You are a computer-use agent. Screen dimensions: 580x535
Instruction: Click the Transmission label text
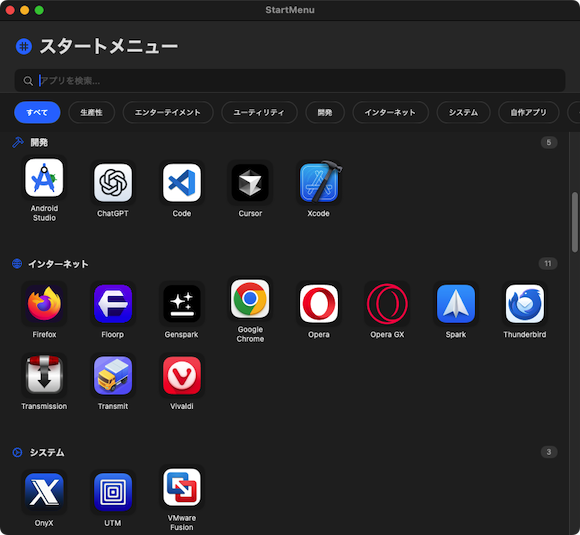pyautogui.click(x=44, y=406)
